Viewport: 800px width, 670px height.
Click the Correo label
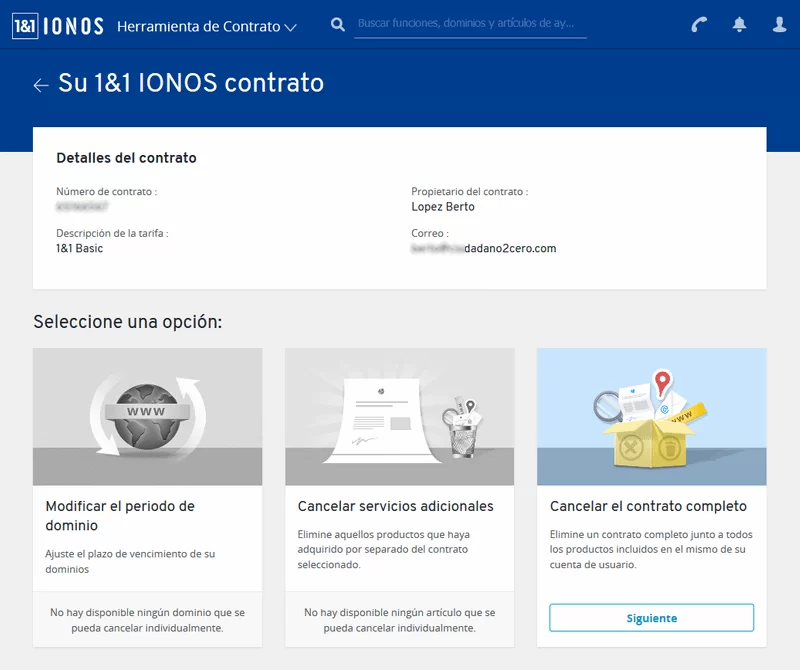pos(430,234)
